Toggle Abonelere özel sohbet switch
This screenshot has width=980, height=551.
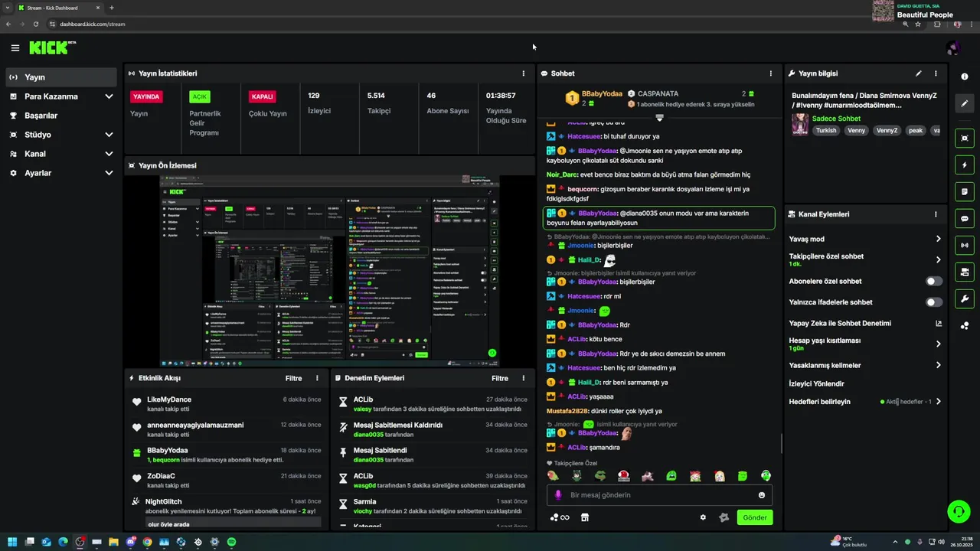coord(934,281)
